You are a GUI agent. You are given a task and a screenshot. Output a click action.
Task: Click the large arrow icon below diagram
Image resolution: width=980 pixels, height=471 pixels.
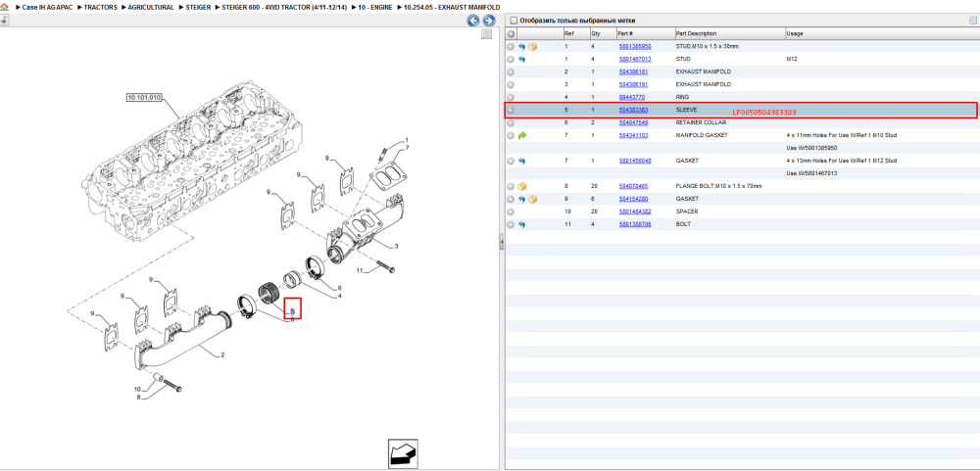(x=403, y=453)
